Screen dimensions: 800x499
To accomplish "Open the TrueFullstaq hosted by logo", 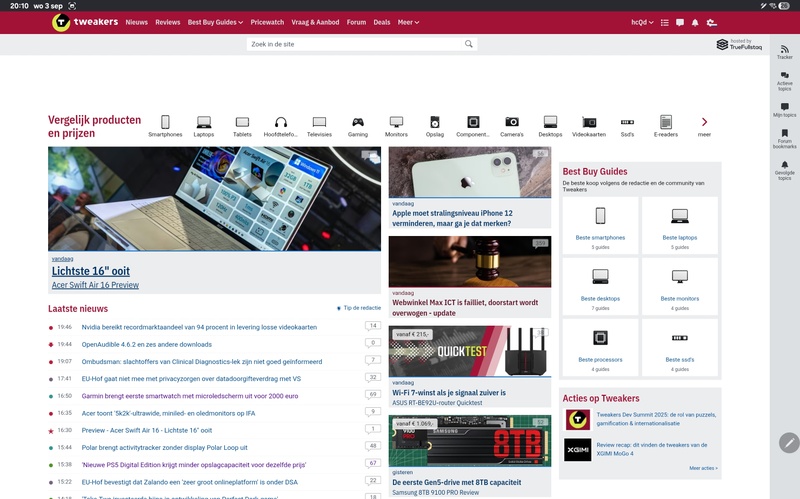I will pos(739,44).
